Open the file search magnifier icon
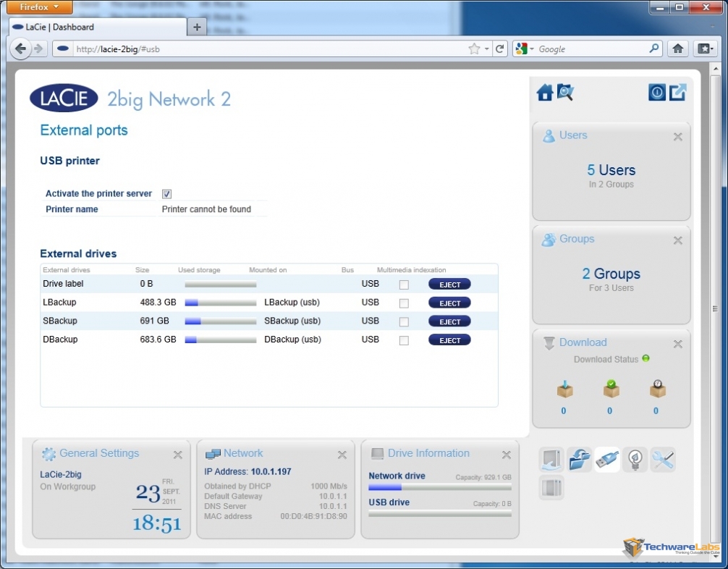This screenshot has width=728, height=569. tap(565, 93)
